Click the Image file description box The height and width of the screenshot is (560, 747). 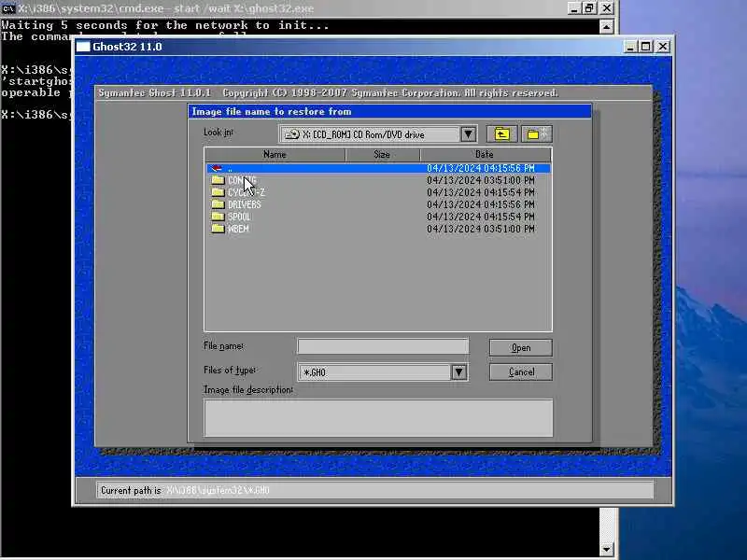[x=378, y=417]
